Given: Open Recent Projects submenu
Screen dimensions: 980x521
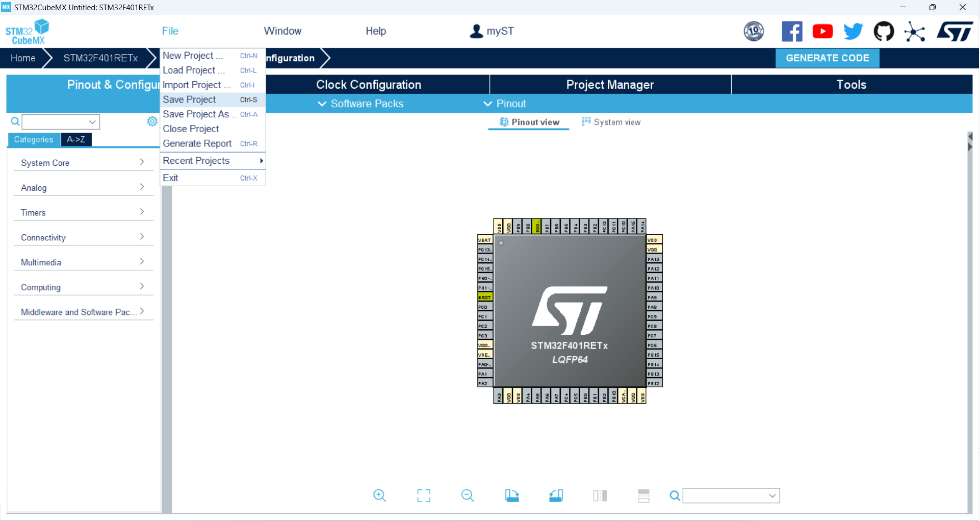Looking at the screenshot, I should (x=213, y=161).
